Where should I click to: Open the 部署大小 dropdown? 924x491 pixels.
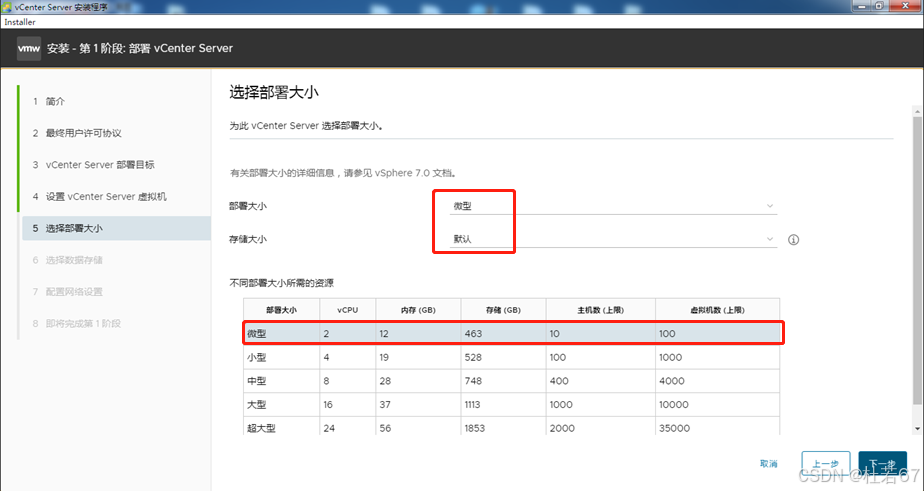613,206
